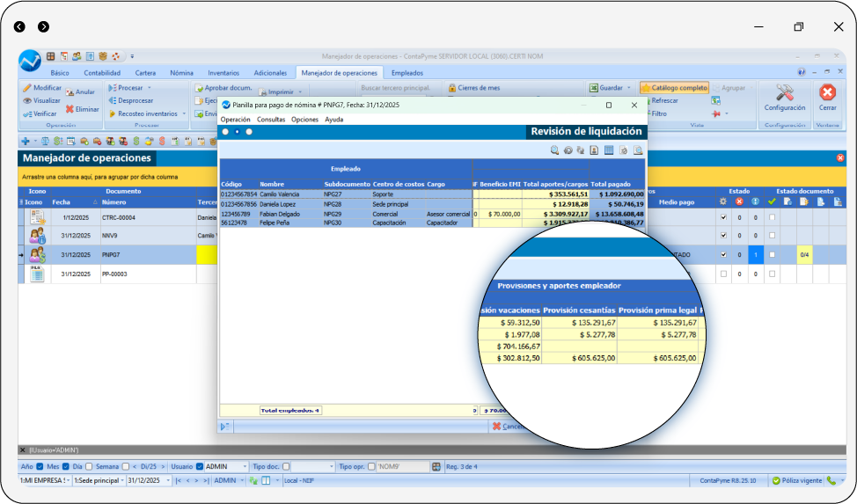Click Visualizar with the eye icon
The width and height of the screenshot is (857, 504).
click(x=41, y=100)
